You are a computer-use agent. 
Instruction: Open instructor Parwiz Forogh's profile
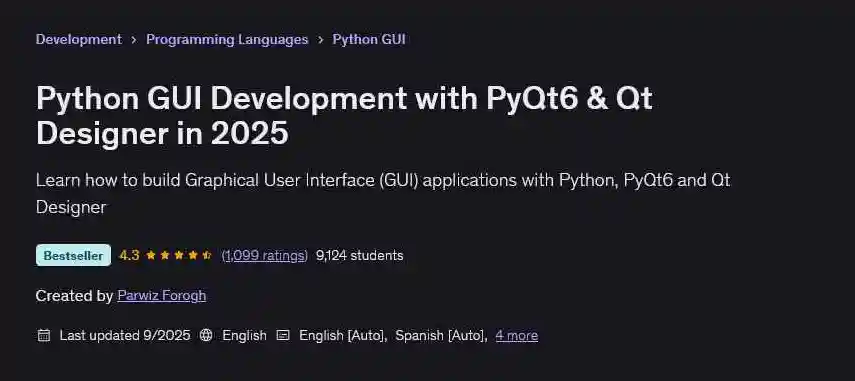click(161, 295)
